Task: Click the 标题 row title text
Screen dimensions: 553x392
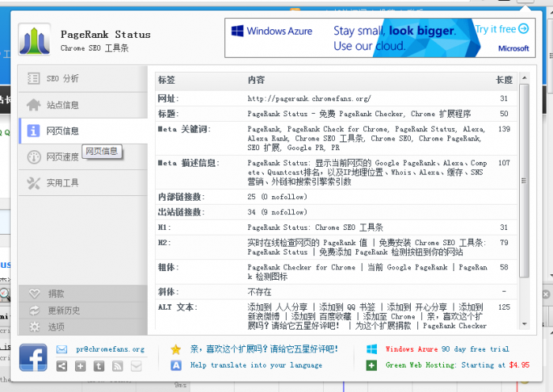Action: (x=359, y=114)
